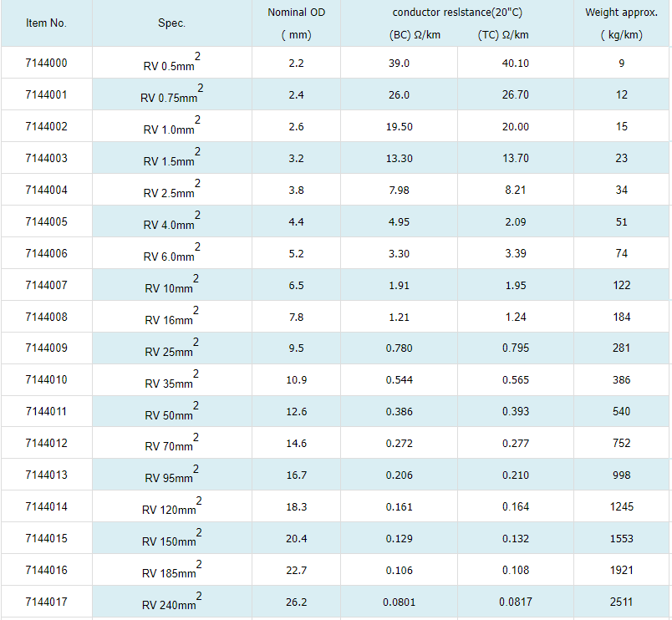The width and height of the screenshot is (672, 620).
Task: Click the RV 4.0mm² spec cell
Action: (x=171, y=223)
